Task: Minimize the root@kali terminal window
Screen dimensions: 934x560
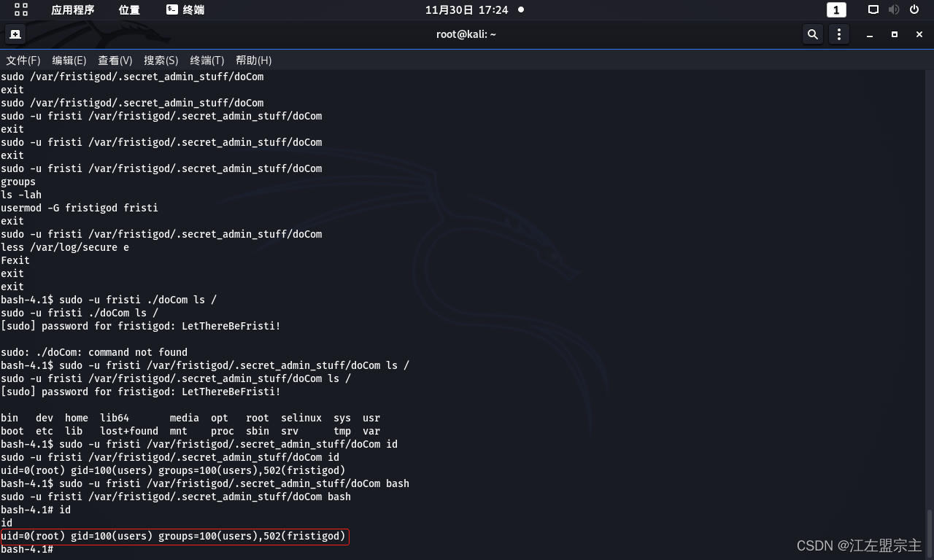Action: pyautogui.click(x=869, y=34)
